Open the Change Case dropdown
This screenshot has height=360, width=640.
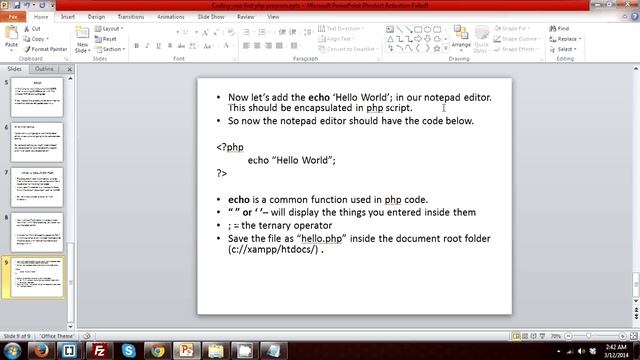point(208,46)
